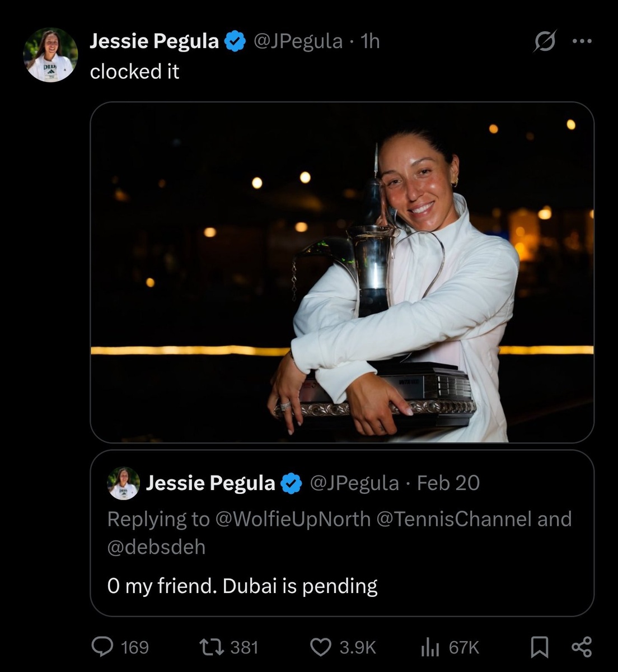
Task: Click the repost arrows icon
Action: [212, 647]
